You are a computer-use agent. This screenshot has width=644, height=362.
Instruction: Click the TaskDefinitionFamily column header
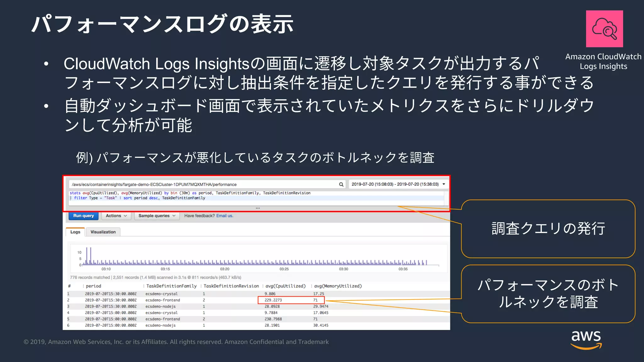[171, 286]
